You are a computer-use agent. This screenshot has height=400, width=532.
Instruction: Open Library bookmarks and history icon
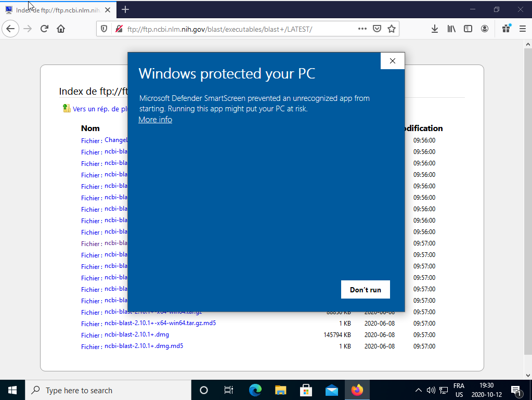pyautogui.click(x=451, y=29)
